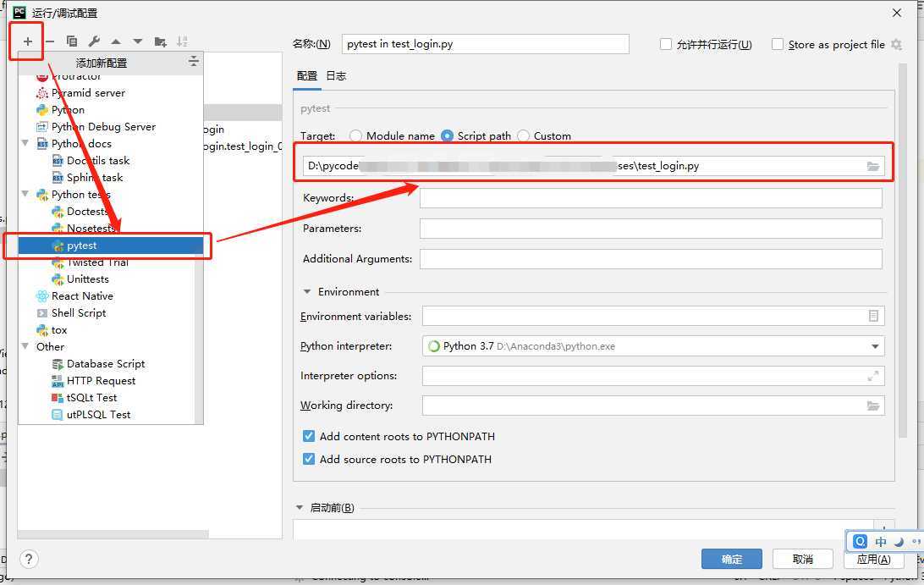The height and width of the screenshot is (585, 924).
Task: Collapse the Python docs tree group
Action: click(25, 143)
